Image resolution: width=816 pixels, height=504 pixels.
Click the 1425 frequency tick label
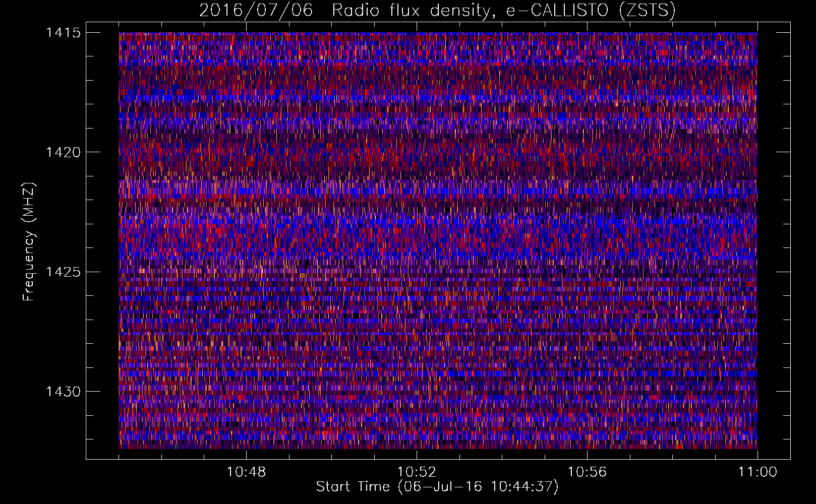tap(63, 272)
